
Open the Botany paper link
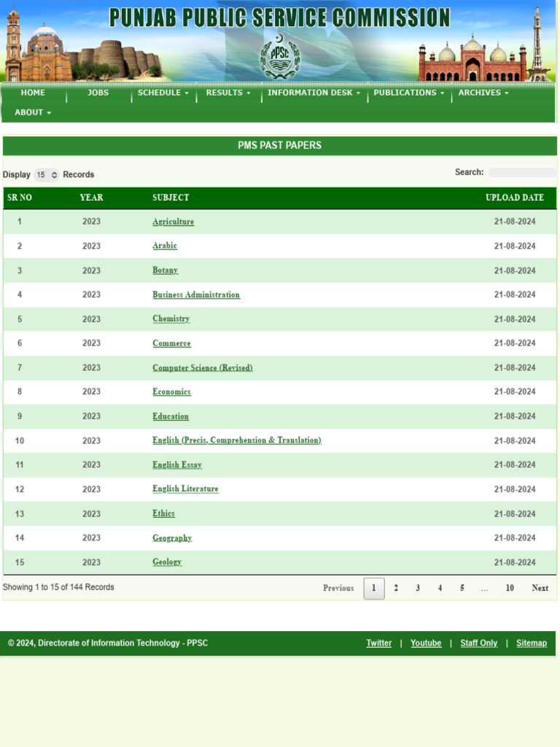[x=166, y=270]
